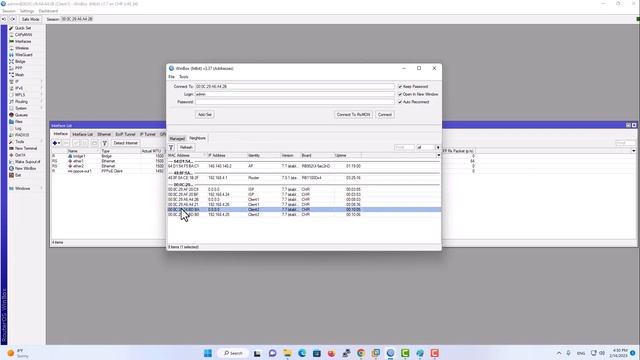
Task: Open New WinBox from the sidebar
Action: click(25, 168)
